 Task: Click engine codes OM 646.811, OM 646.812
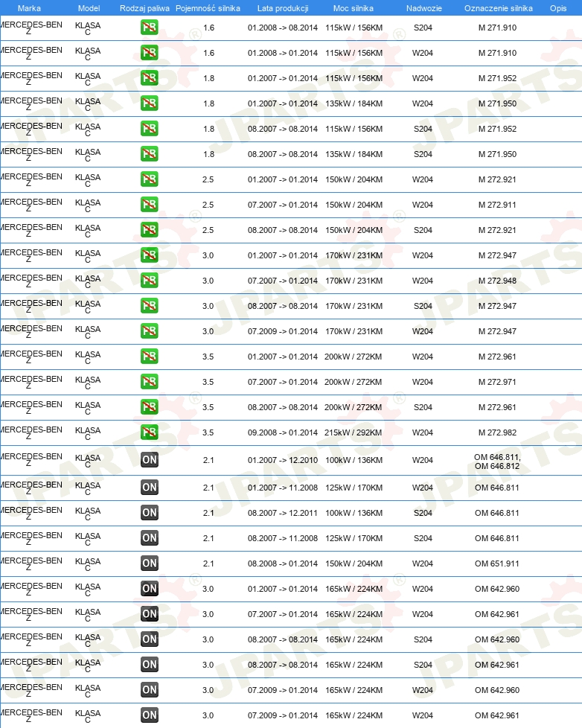point(497,462)
